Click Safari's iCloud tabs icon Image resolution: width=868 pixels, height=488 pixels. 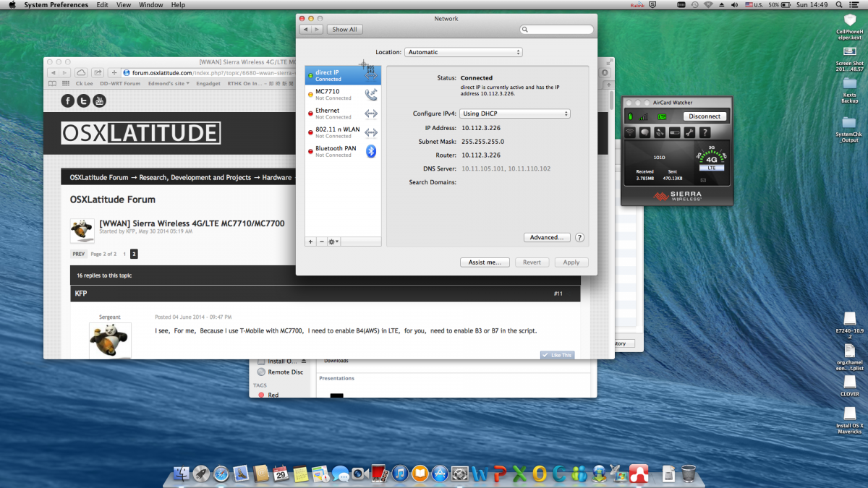coord(81,72)
